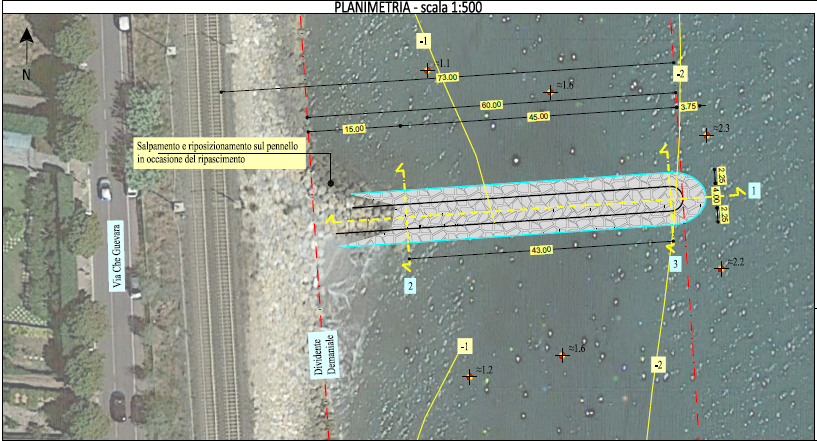Click the 43.00 dimension below the groyne
The image size is (817, 441).
point(541,251)
